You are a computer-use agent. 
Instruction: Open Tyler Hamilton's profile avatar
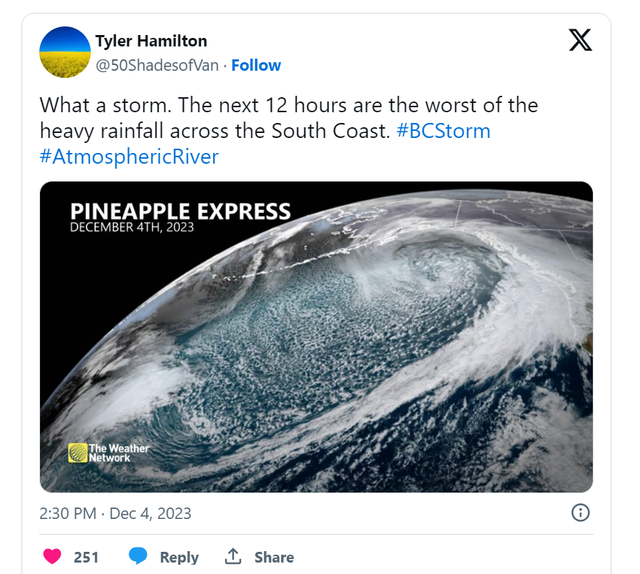point(65,52)
